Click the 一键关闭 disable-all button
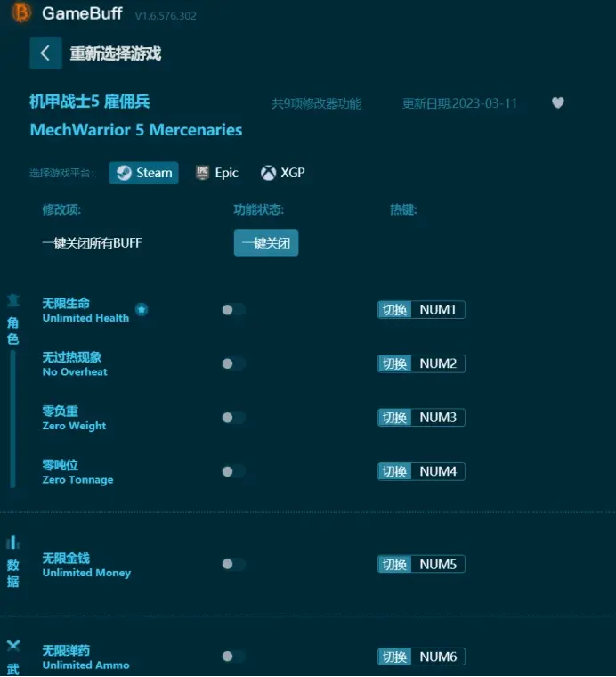616x677 pixels. [x=266, y=242]
